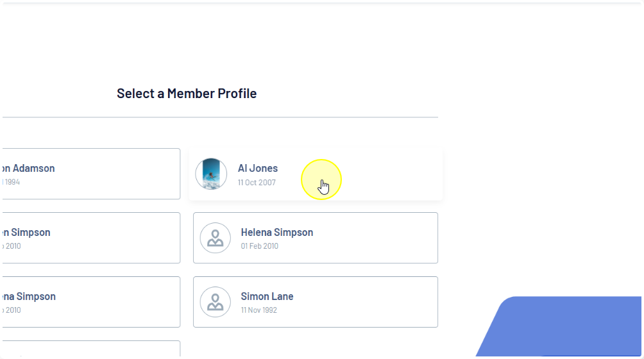Screen dimensions: 644x359
Task: Click Al Jones's 11 Oct 2007 birthdate
Action: [x=257, y=183]
